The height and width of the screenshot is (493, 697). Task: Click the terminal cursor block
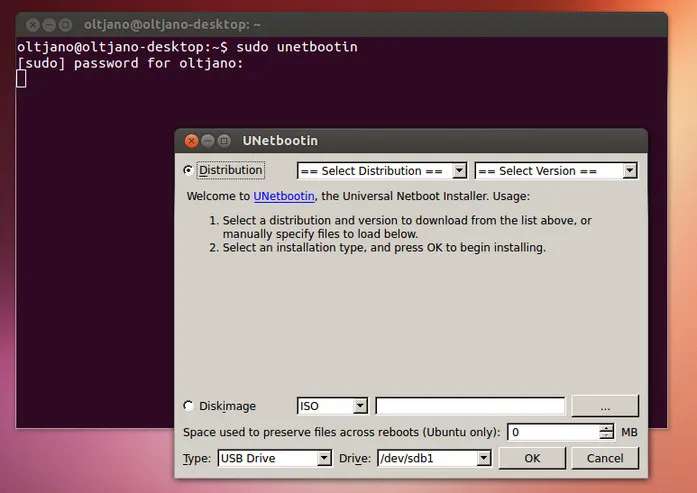coord(21,79)
